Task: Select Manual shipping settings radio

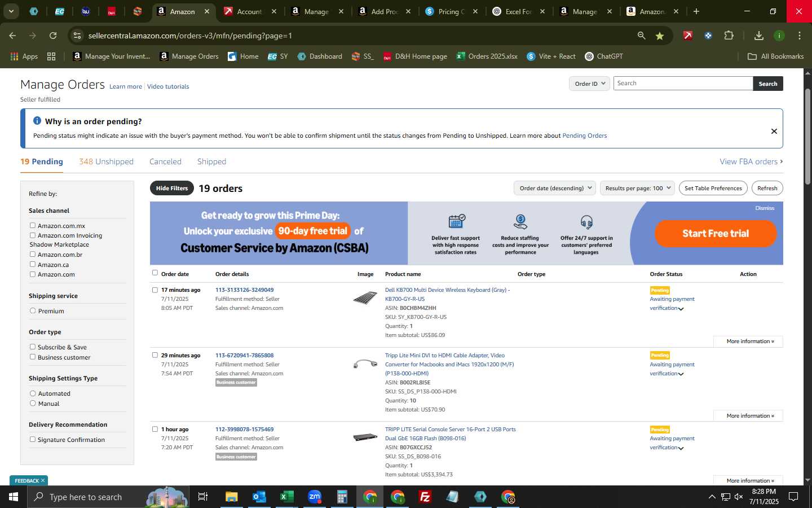Action: pyautogui.click(x=33, y=403)
